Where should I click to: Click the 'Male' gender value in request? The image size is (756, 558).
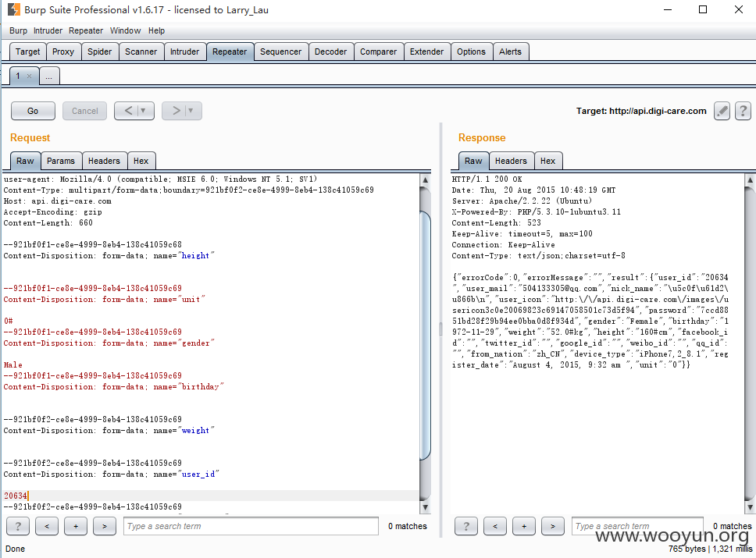tap(13, 364)
